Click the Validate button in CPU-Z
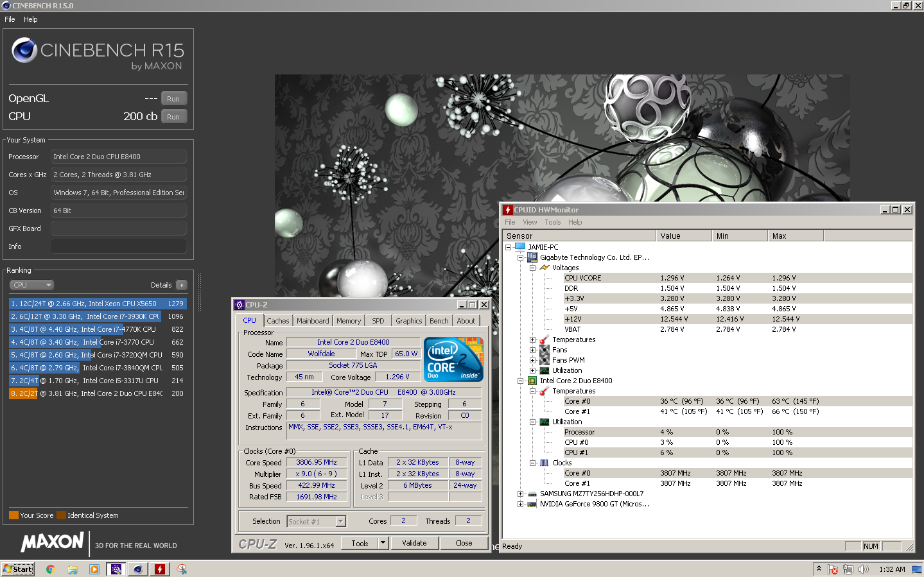Viewport: 924px width, 577px height. 414,543
